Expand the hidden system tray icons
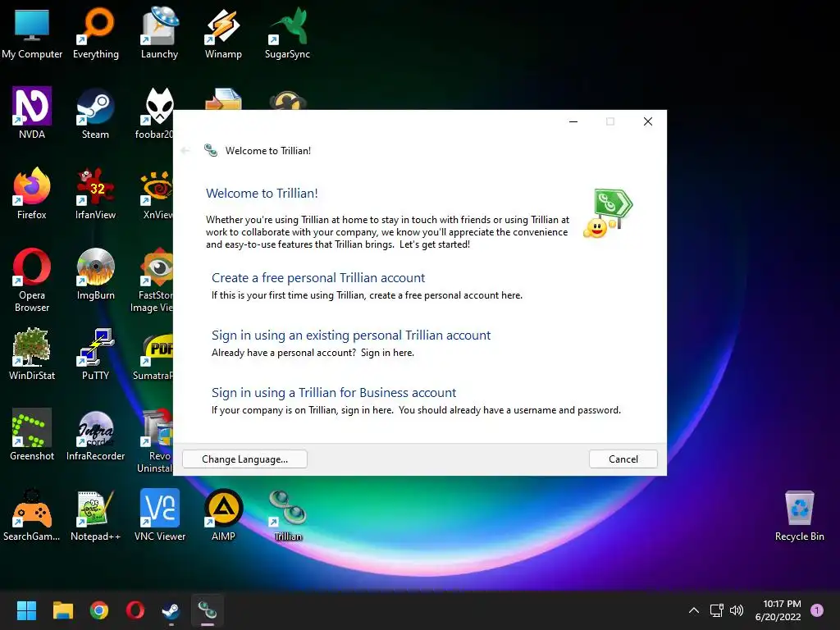 (x=694, y=610)
